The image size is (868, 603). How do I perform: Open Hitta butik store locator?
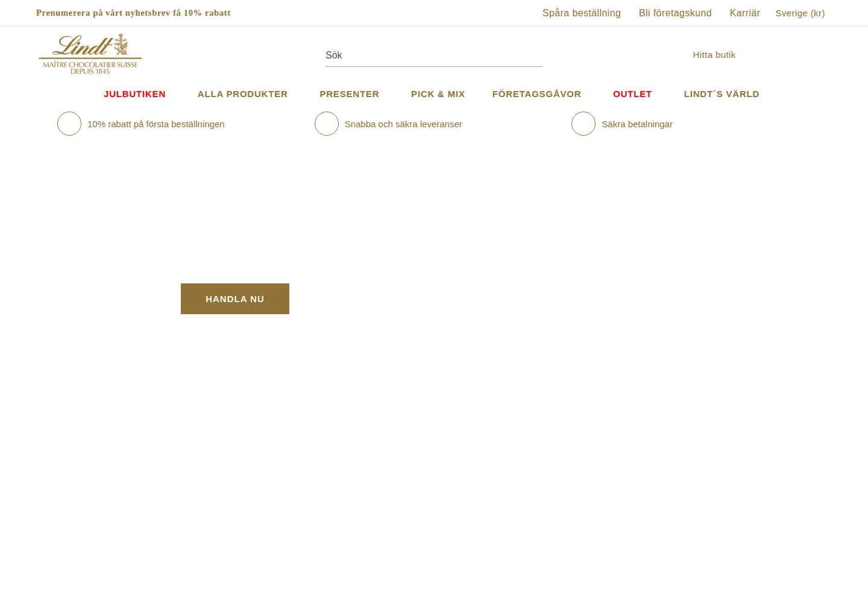point(714,55)
